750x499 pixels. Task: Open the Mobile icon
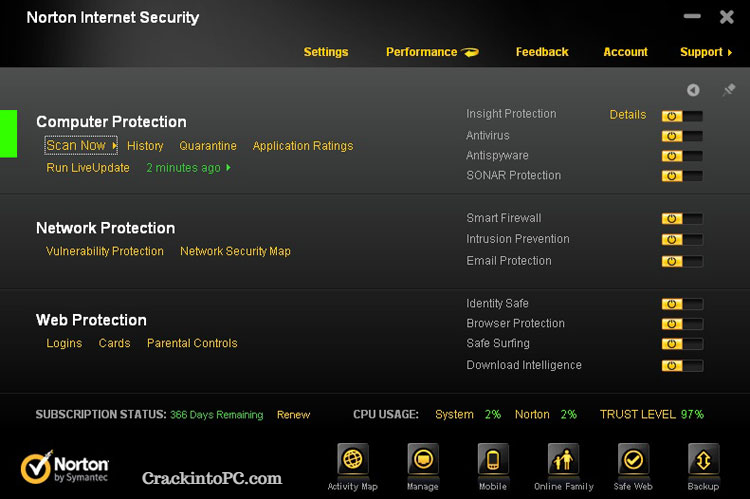pos(493,460)
